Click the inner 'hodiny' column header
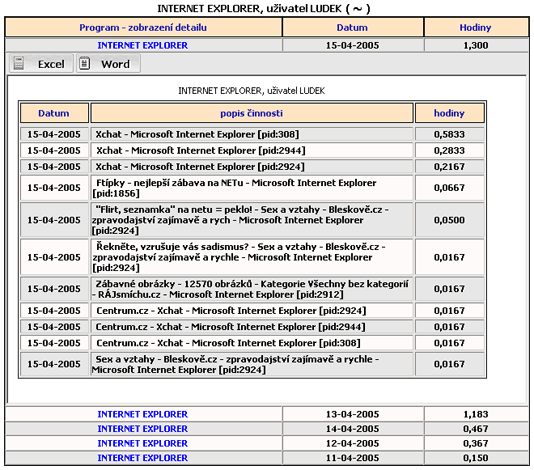 click(x=449, y=113)
